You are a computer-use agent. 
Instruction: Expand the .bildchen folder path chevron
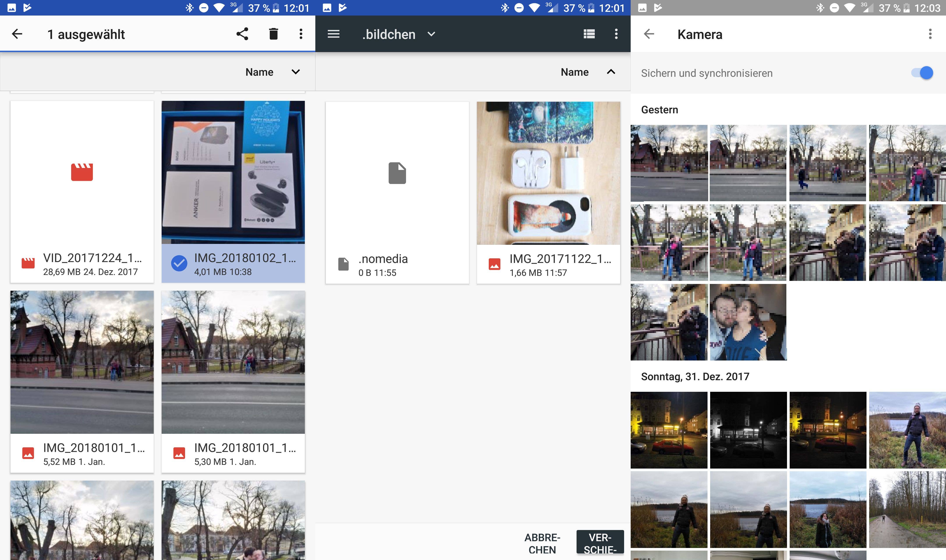point(432,34)
